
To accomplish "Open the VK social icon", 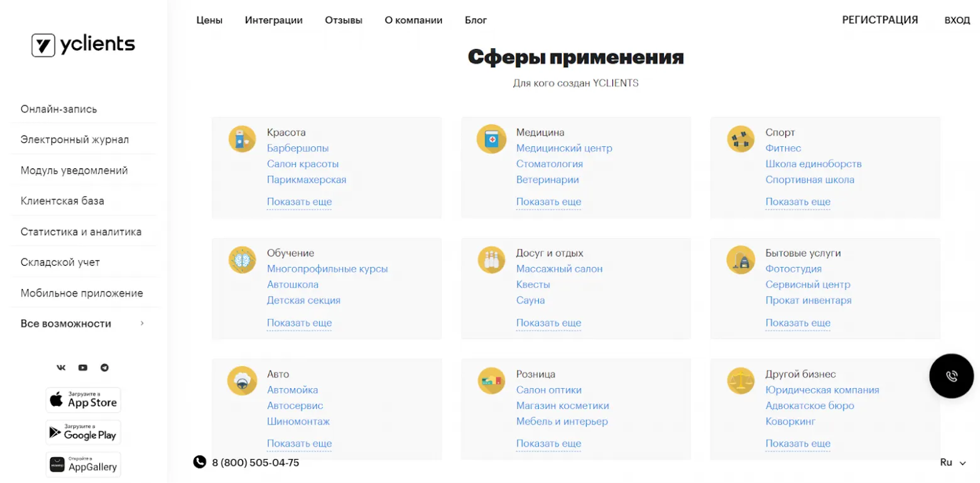I will coord(61,367).
